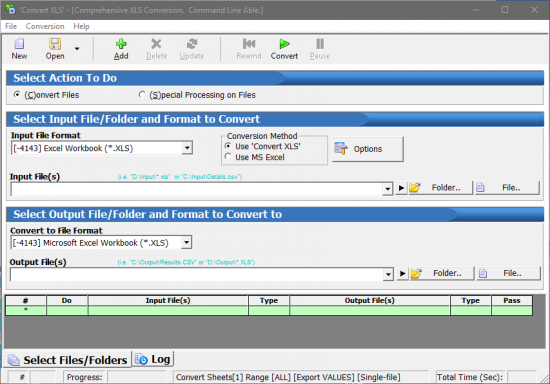Click the Rewind toolbar icon

pos(249,44)
